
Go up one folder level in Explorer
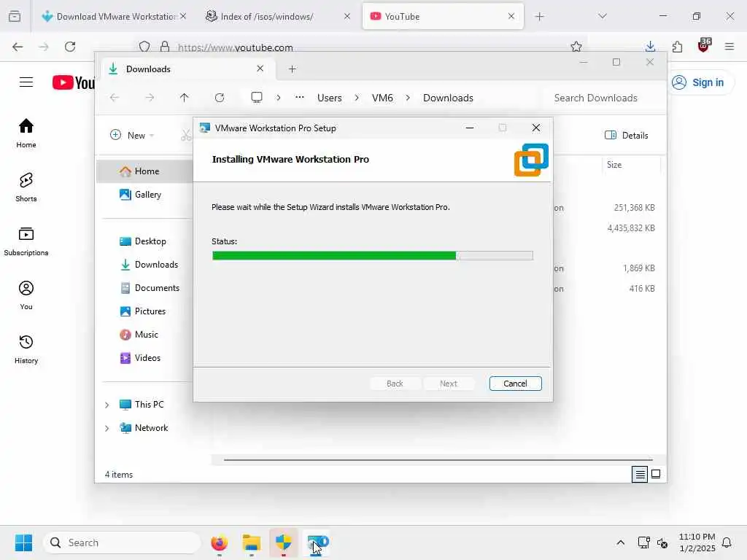(185, 98)
